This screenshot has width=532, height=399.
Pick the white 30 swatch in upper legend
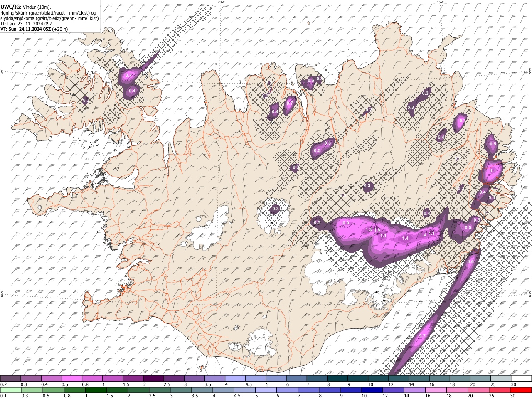521,379
